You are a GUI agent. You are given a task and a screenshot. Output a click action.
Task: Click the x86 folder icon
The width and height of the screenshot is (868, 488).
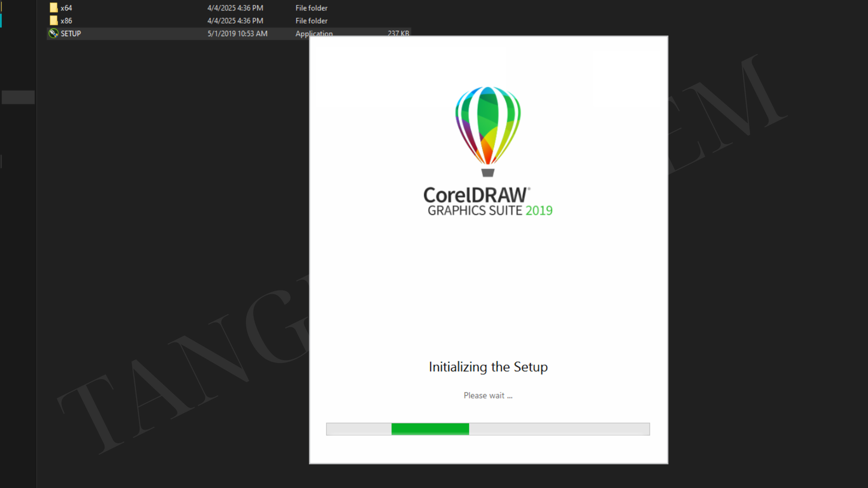pos(53,20)
